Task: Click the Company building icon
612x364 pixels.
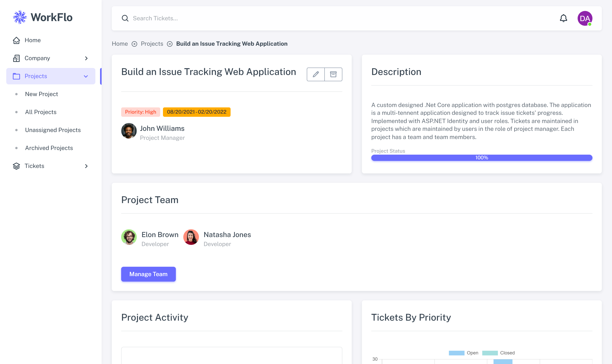Action: tap(16, 58)
